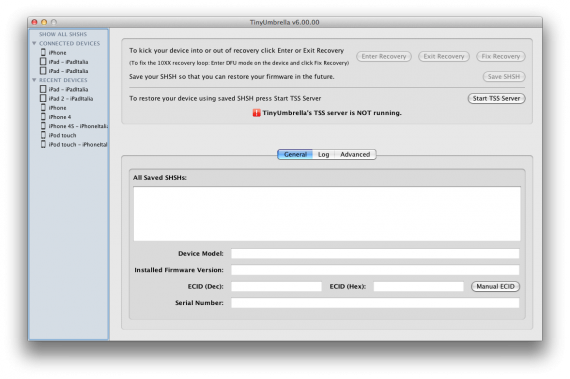Open the Advanced tab
Viewport: 570px width, 379px height.
(355, 154)
